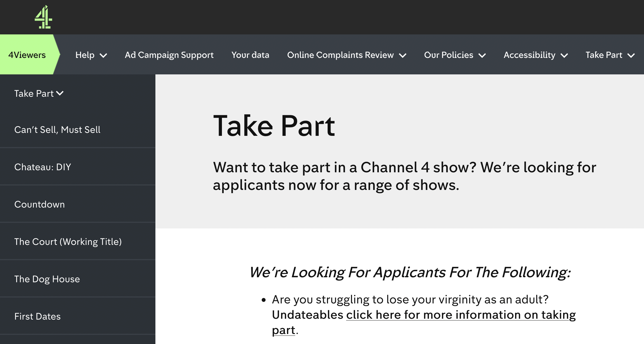Expand Our Policies dropdown arrow

pyautogui.click(x=482, y=55)
